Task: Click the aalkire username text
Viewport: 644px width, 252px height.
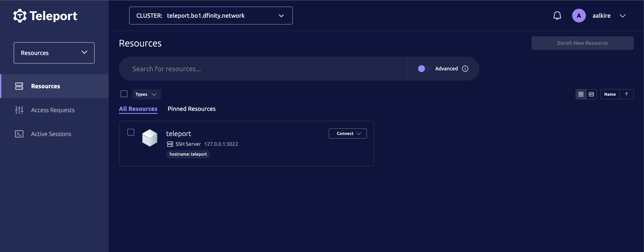Action: pos(601,16)
